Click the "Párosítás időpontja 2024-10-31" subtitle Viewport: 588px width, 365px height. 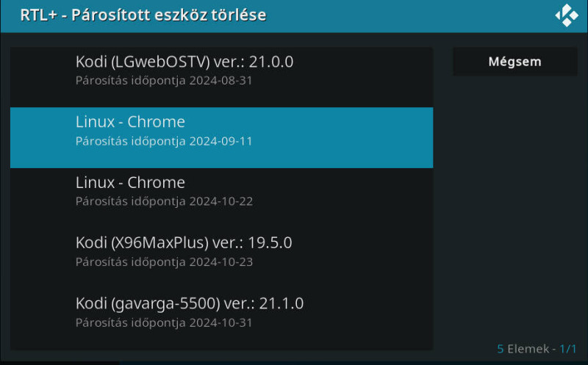click(x=164, y=322)
